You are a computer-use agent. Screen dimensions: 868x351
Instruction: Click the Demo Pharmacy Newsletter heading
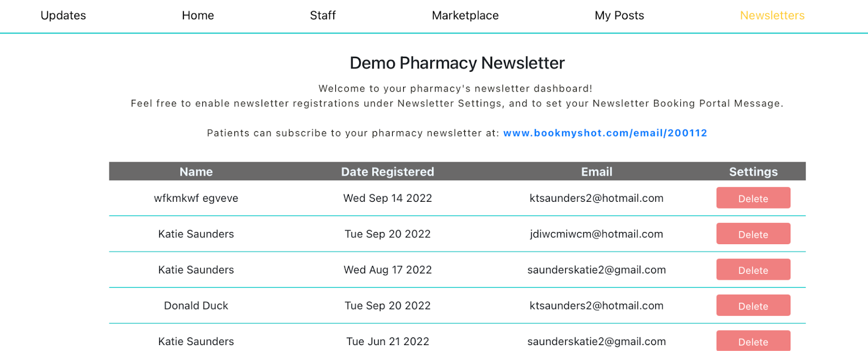[457, 63]
